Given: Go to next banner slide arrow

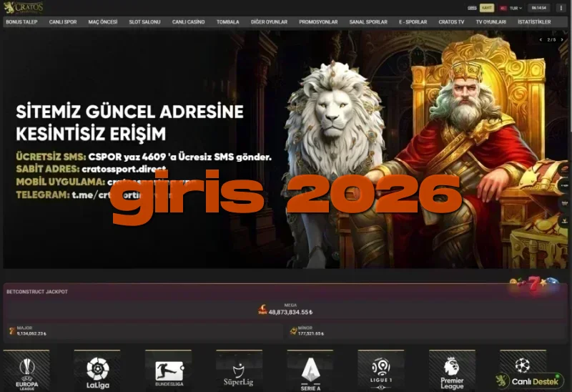Looking at the screenshot, I should (562, 39).
